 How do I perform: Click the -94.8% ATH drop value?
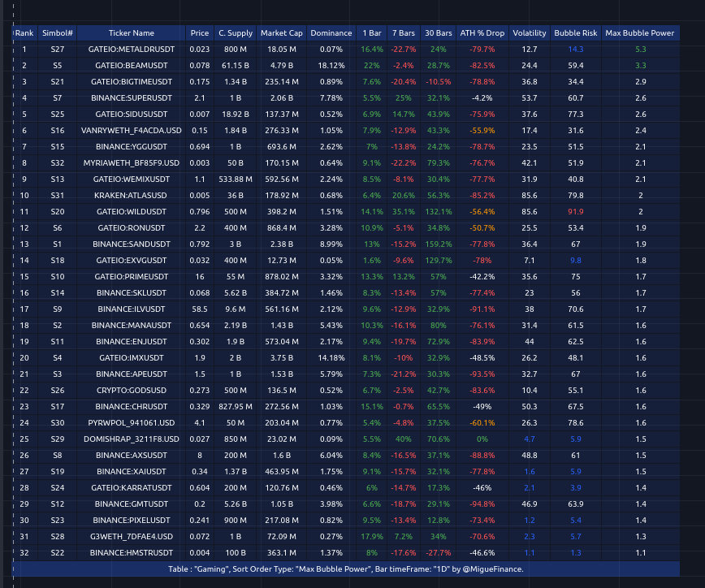[482, 504]
